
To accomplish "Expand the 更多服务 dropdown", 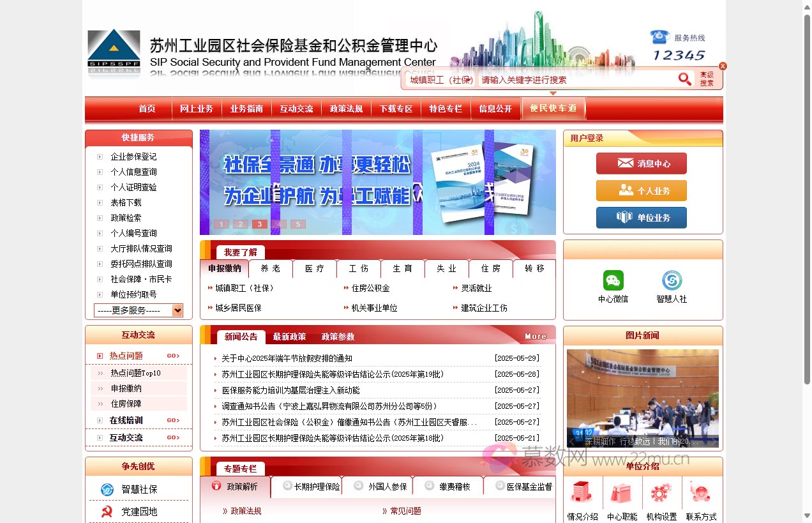I will (x=139, y=310).
